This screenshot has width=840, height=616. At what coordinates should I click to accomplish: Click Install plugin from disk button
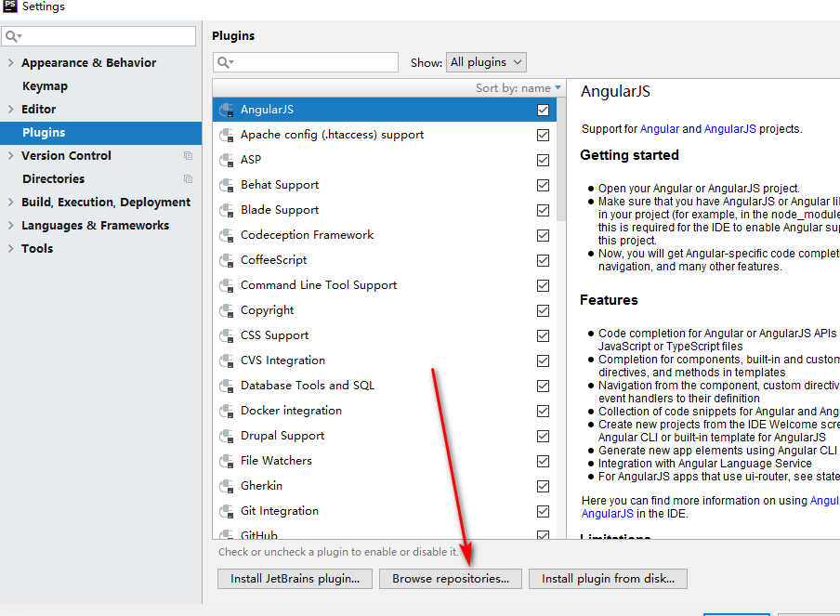pos(608,579)
